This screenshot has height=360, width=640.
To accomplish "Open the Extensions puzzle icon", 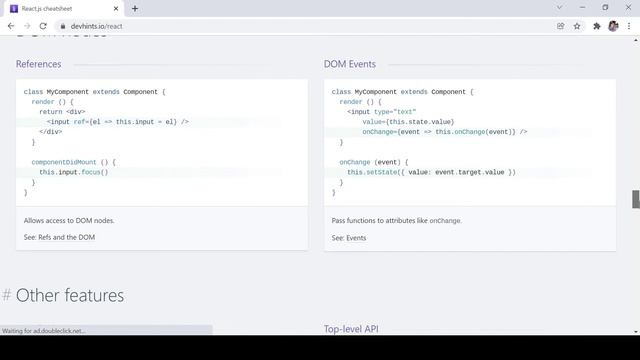I will pos(597,26).
